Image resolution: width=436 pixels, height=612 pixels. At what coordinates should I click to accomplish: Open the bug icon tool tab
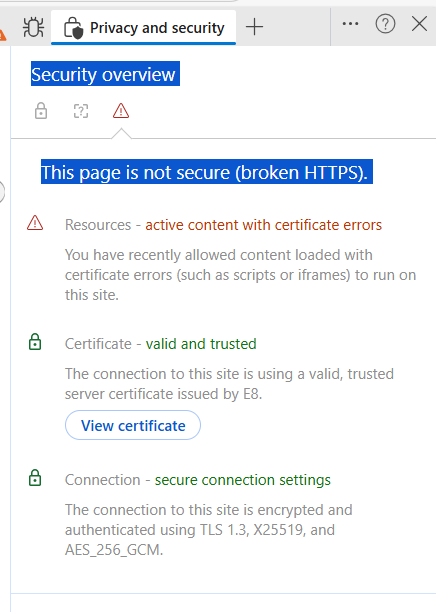[34, 27]
